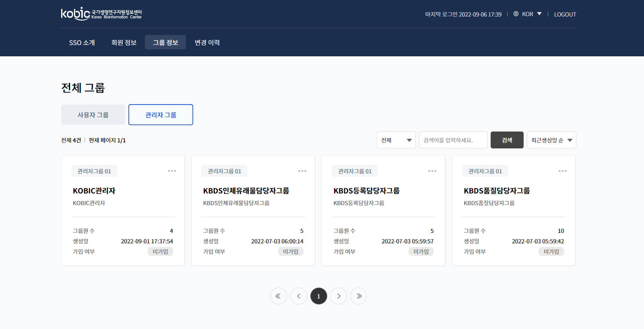Click creation date 2022-07-03 06:00:14
The image size is (644, 329).
tap(277, 241)
